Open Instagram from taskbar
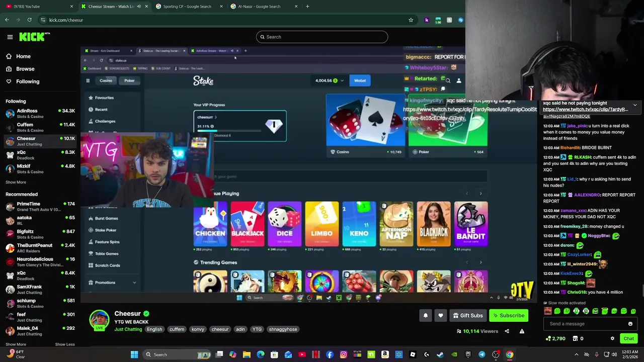Viewport: 644px width, 362px height. [343, 354]
